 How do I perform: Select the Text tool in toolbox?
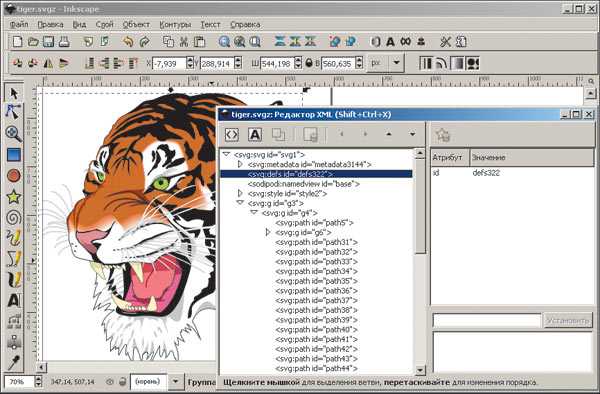(x=13, y=301)
